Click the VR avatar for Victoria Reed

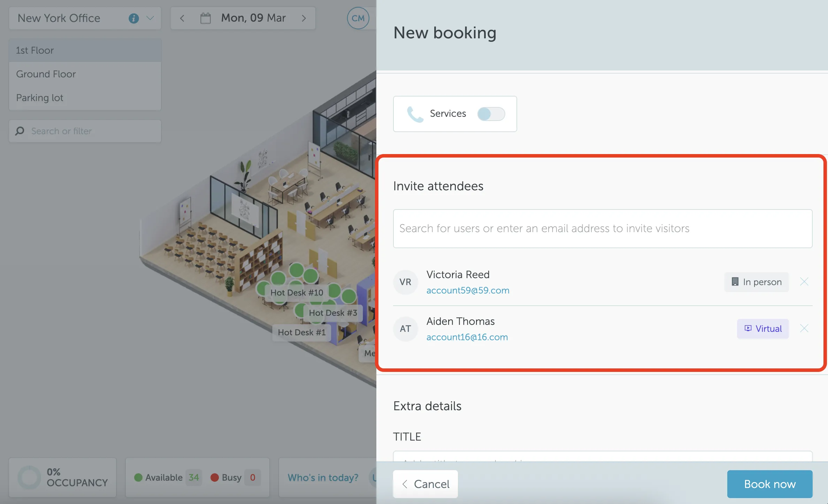pos(405,282)
